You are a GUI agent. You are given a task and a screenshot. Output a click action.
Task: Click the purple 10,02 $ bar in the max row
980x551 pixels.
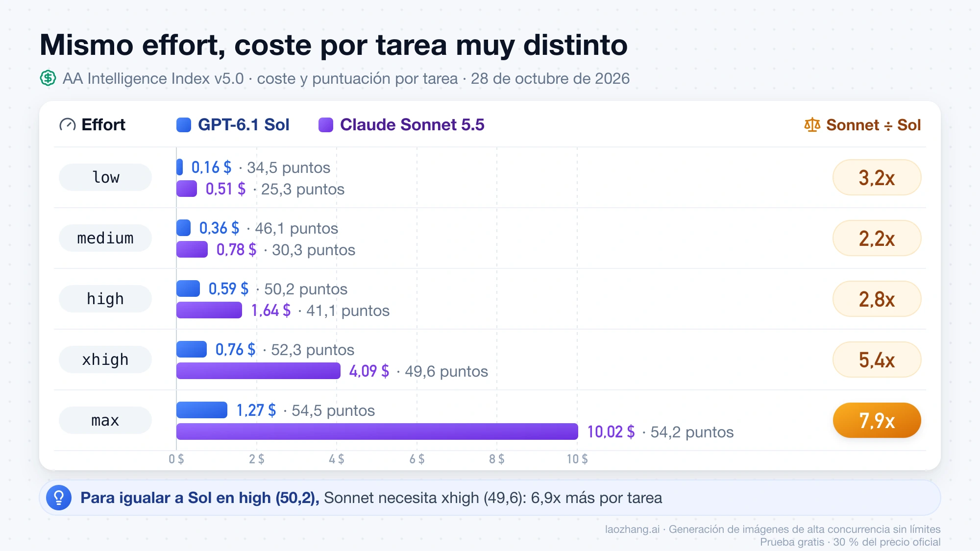pos(377,431)
